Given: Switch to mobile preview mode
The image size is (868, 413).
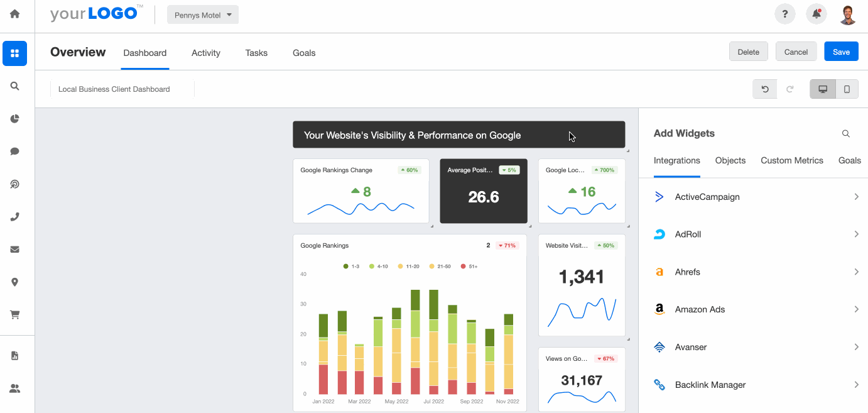Looking at the screenshot, I should click(x=847, y=89).
